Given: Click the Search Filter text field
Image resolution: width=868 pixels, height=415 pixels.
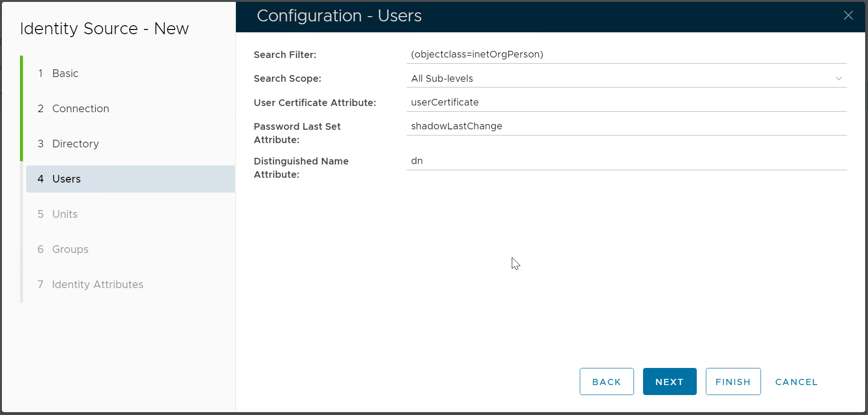Looking at the screenshot, I should (x=626, y=54).
